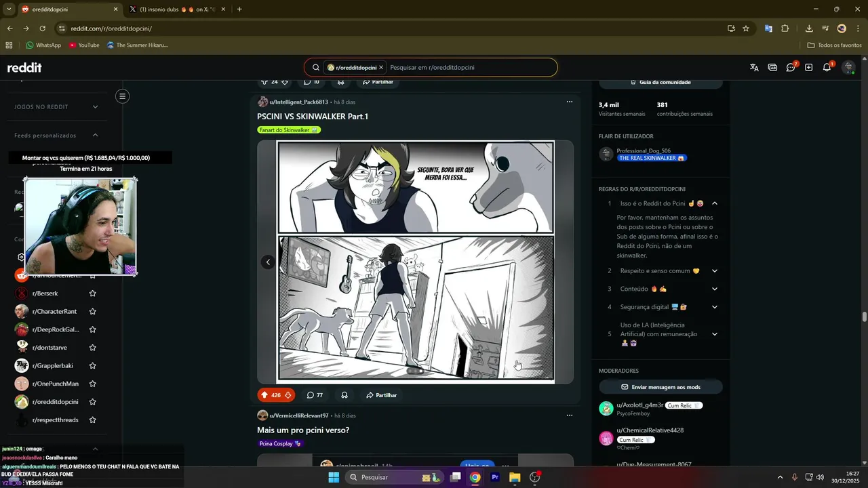The image size is (868, 488).
Task: Switch to the insonio dubs X tab
Action: [178, 9]
